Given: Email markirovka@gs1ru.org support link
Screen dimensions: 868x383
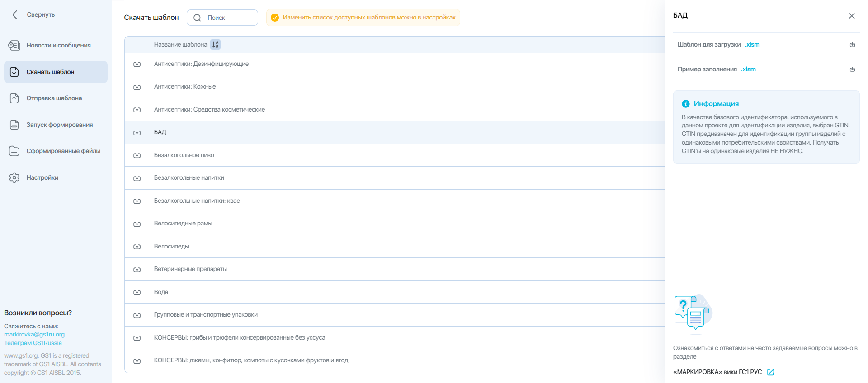Looking at the screenshot, I should [34, 335].
